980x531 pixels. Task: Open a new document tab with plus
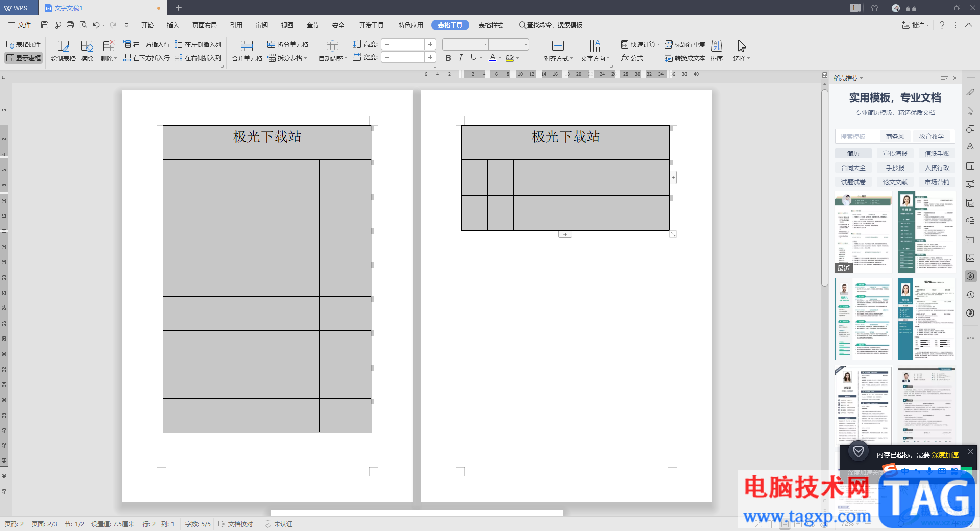coord(179,8)
